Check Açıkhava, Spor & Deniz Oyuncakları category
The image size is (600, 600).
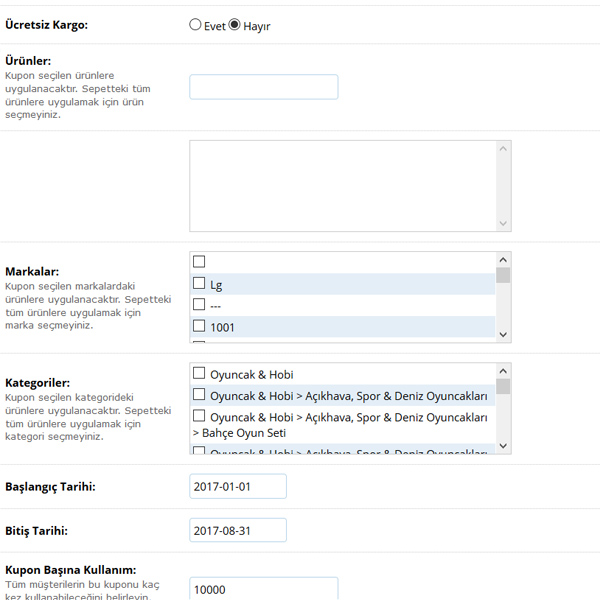click(199, 395)
